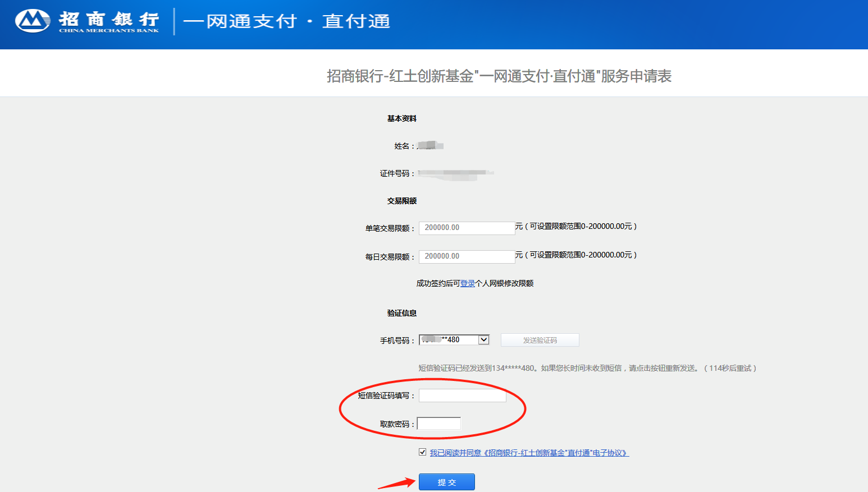The image size is (868, 492).
Task: Click the daily limit range hint text
Action: pyautogui.click(x=576, y=255)
